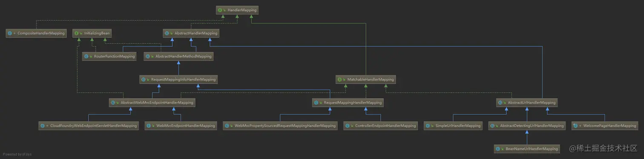
Task: Click the class icon of BeanNameUrlHandlerMapping
Action: pos(498,149)
